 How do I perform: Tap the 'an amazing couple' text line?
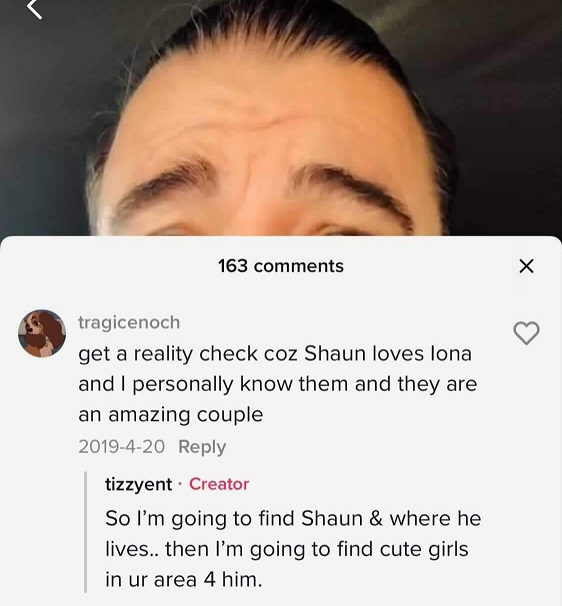(x=170, y=415)
